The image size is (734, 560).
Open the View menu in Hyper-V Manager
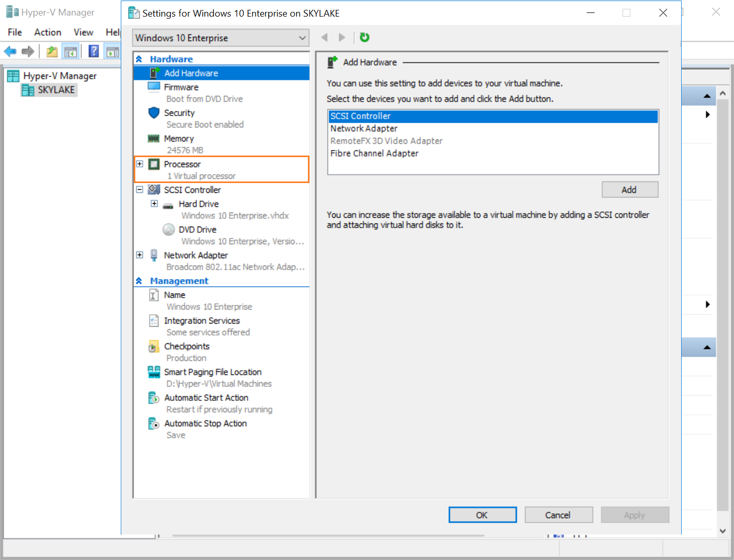tap(83, 32)
